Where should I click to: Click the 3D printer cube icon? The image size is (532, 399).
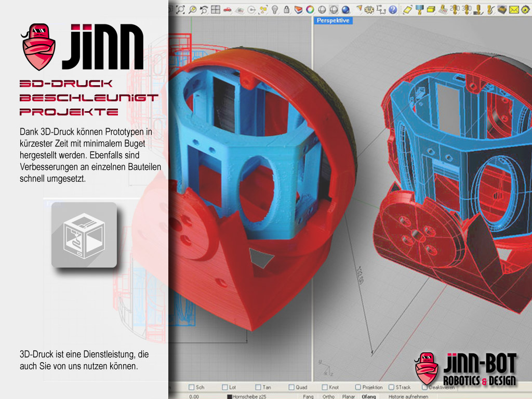point(84,235)
